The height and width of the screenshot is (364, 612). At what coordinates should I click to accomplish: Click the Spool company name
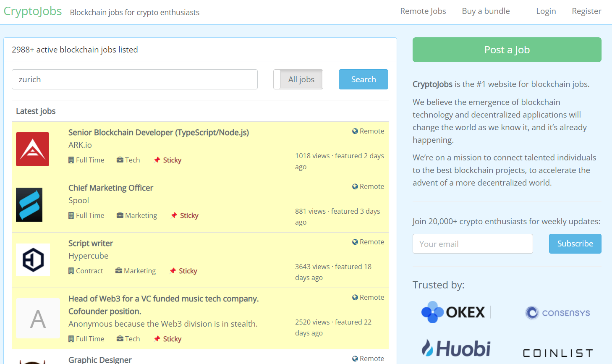click(79, 201)
